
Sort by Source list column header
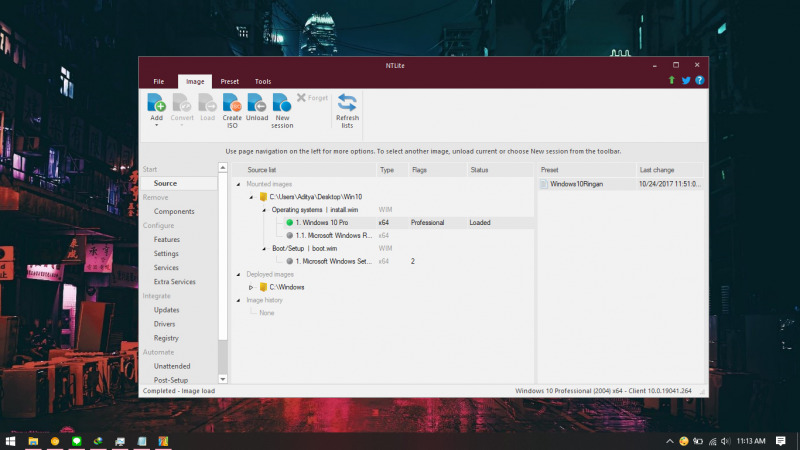coord(304,170)
